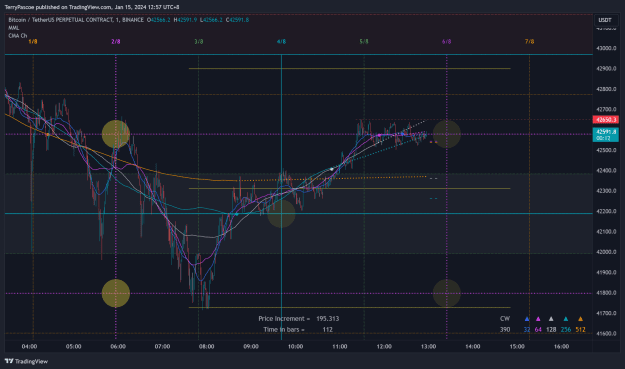Viewport: 625px width, 369px height.
Task: Click the 6/8 time division label
Action: 446,41
